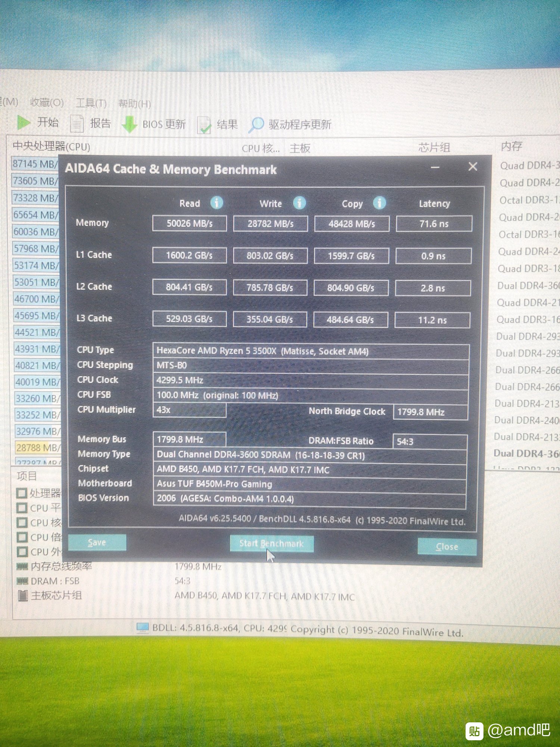Select the 73605 MB/s result row
The height and width of the screenshot is (747, 560).
coord(35,181)
